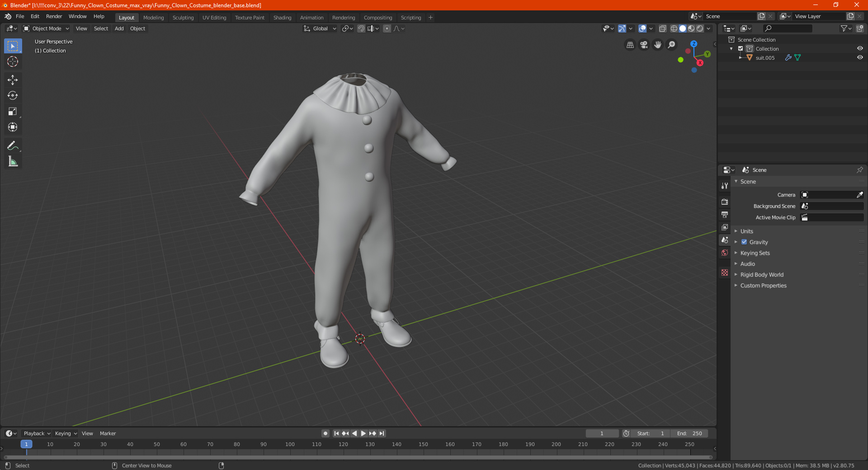Switch to Material Preview (LookDev) shading
Viewport: 868px width, 470px height.
(691, 28)
